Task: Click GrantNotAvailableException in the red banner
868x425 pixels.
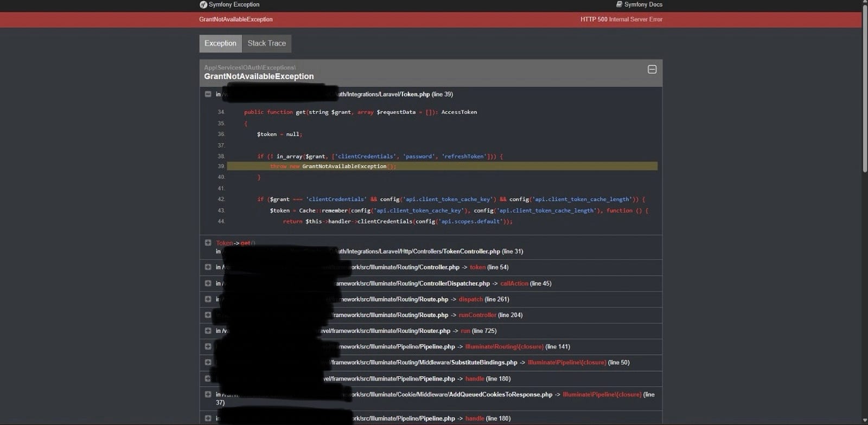Action: (x=235, y=19)
